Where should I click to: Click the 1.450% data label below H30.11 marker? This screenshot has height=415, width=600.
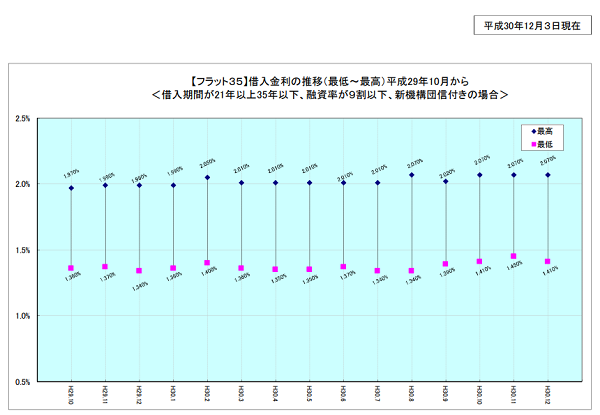(x=515, y=266)
